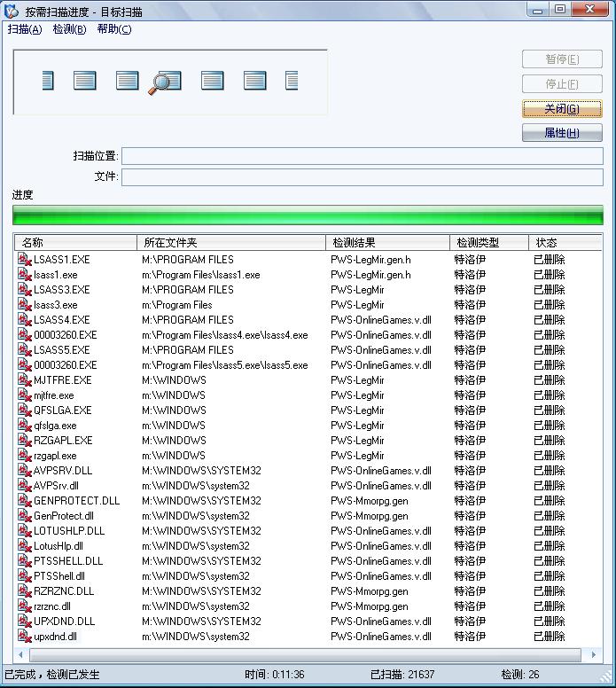The image size is (616, 688).
Task: Click PWS-Mmorpg.gen result in GENPROTECT.DLL row
Action: click(370, 501)
